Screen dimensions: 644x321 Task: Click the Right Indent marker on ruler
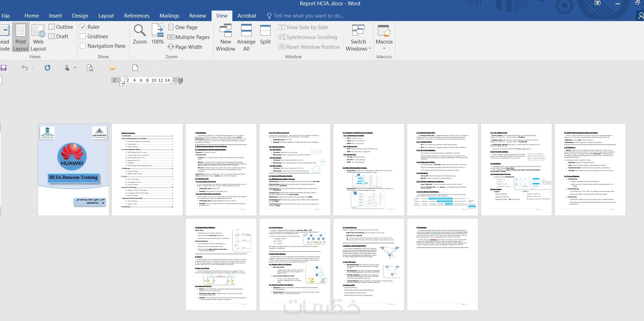173,82
